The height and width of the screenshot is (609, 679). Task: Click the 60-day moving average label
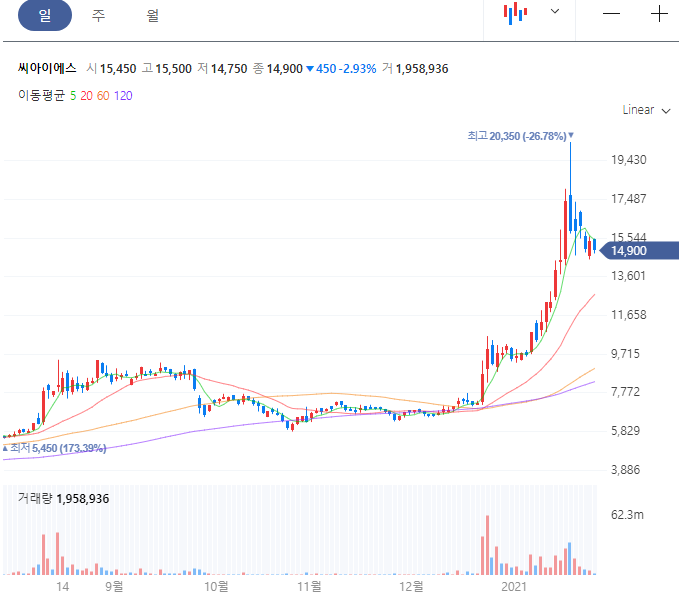tap(103, 96)
